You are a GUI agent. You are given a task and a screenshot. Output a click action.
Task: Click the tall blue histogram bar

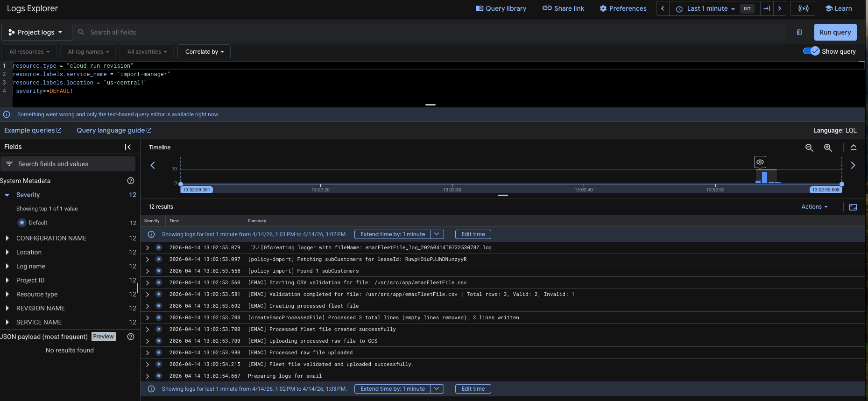tap(764, 177)
